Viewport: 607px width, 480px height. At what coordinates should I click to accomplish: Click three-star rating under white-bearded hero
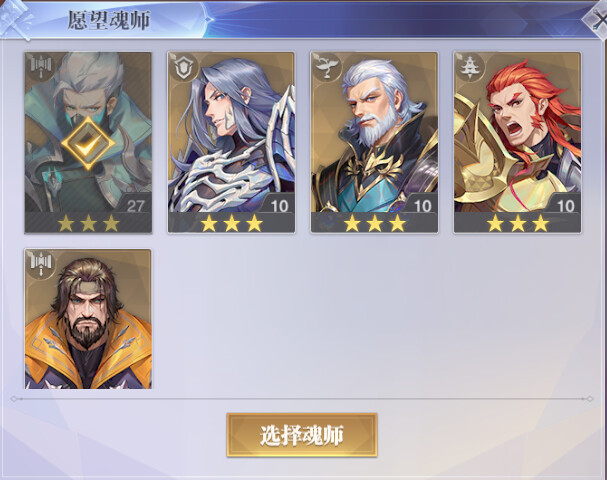[375, 223]
